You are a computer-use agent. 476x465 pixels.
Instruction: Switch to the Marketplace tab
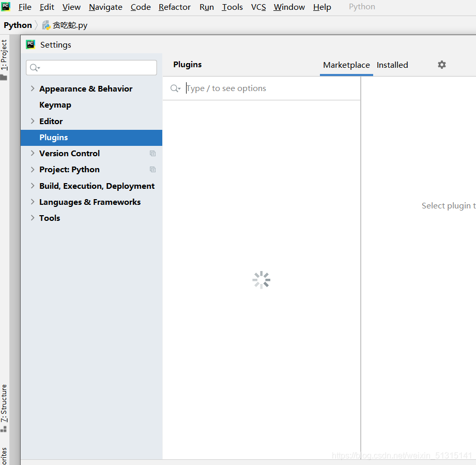[x=346, y=65]
